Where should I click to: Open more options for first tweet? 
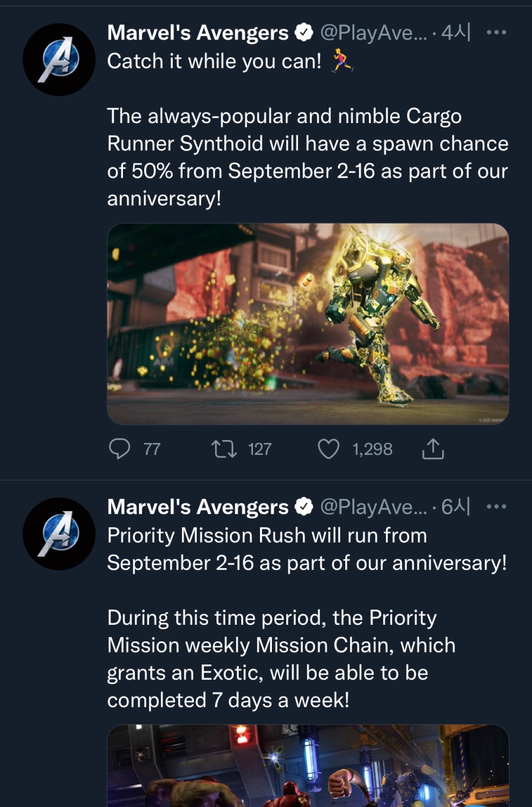(x=496, y=33)
